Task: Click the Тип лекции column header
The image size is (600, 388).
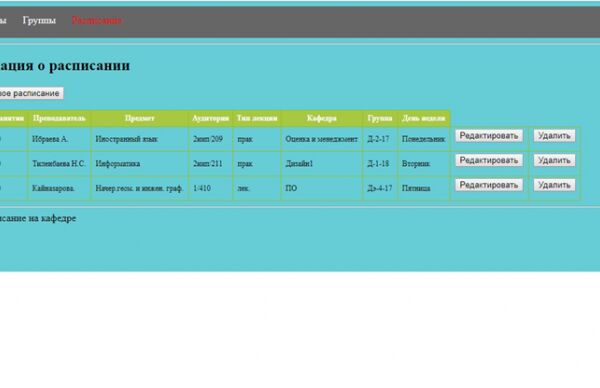Action: pyautogui.click(x=257, y=118)
